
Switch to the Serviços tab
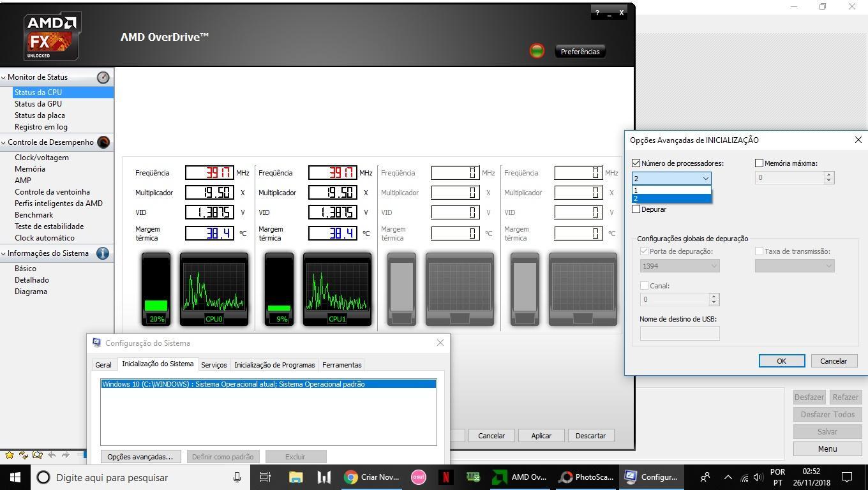click(214, 365)
